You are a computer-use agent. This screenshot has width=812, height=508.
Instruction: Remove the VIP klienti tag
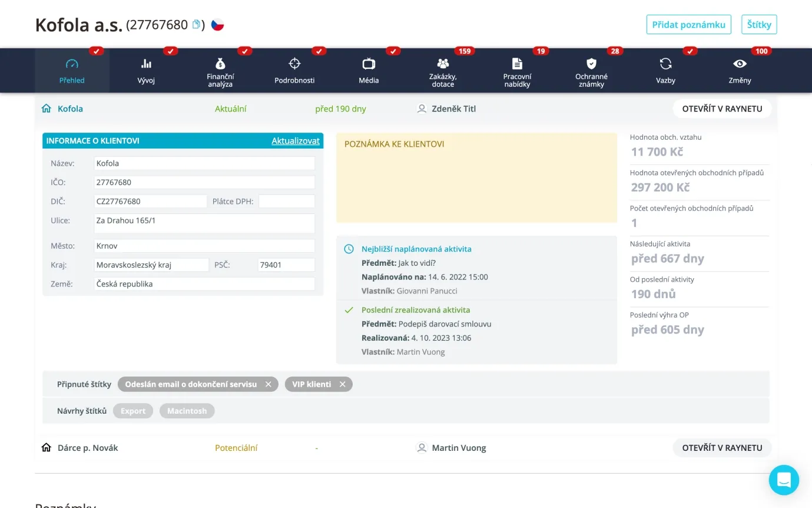[x=342, y=384]
